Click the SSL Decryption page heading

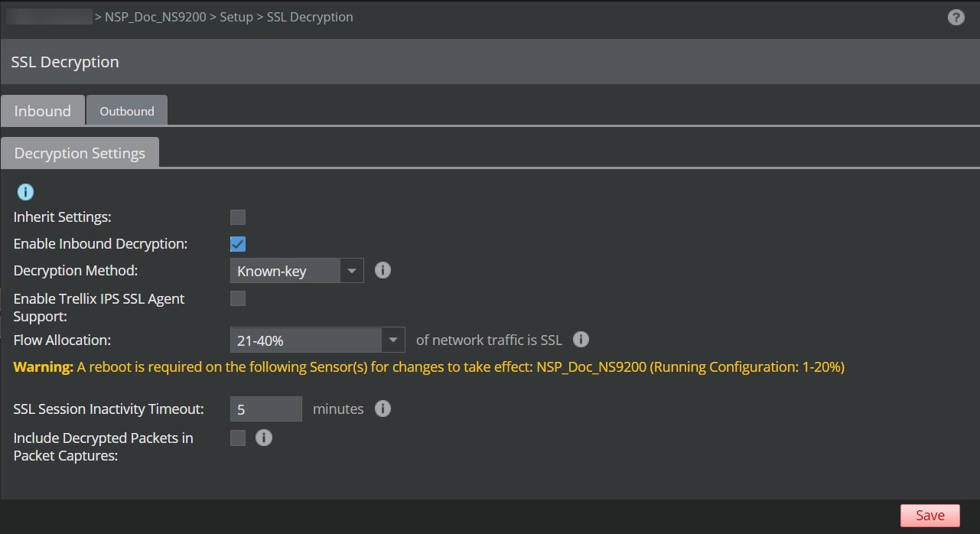tap(65, 62)
